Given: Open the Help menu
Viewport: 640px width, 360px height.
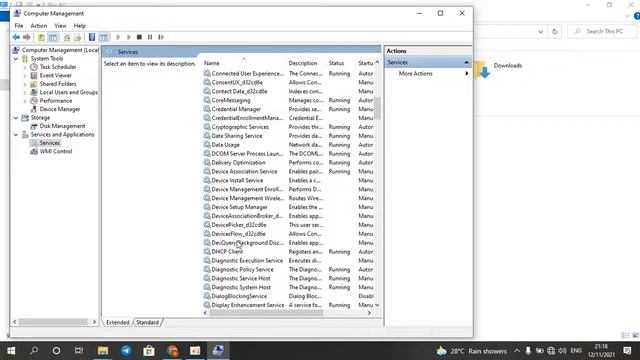Looking at the screenshot, I should click(80, 26).
